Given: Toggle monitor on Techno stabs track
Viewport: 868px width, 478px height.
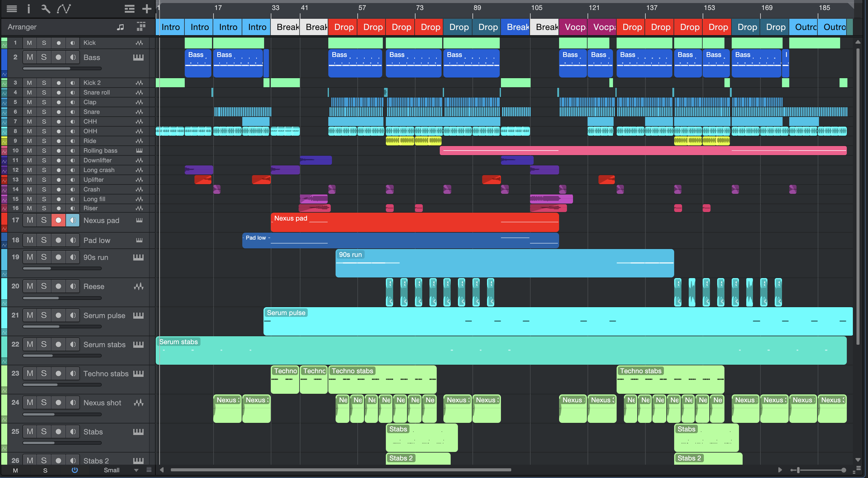Looking at the screenshot, I should [72, 373].
